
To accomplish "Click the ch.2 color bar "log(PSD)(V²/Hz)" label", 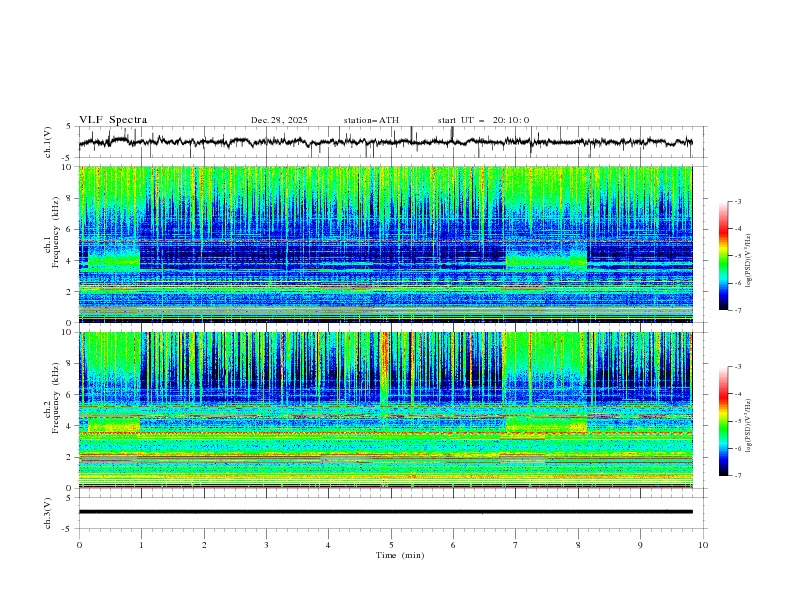I will pyautogui.click(x=749, y=426).
